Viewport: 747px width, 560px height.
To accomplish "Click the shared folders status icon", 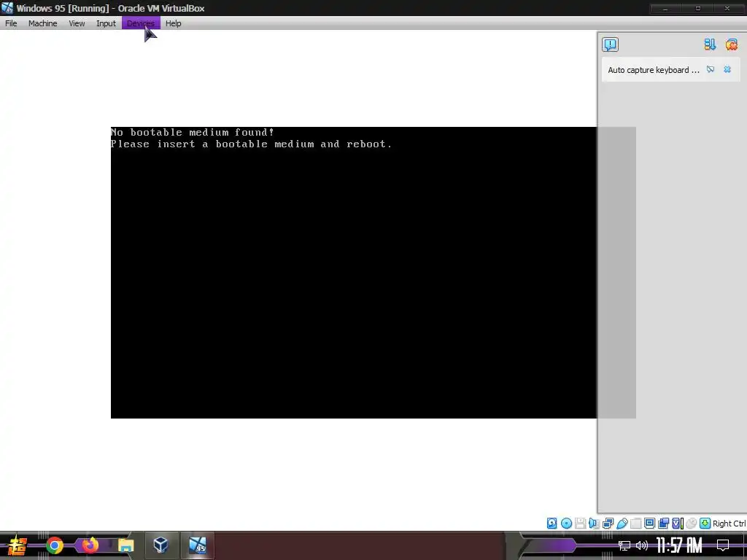I will click(x=636, y=524).
